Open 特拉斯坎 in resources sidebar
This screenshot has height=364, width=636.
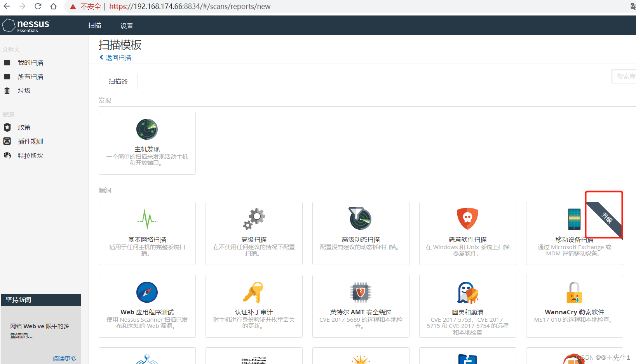30,156
